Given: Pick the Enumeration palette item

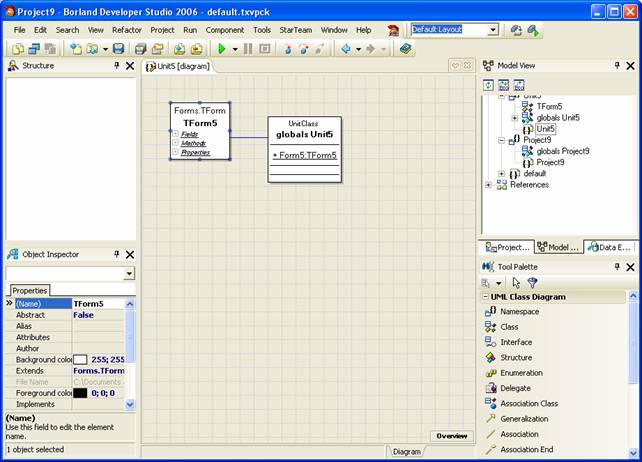Looking at the screenshot, I should (x=521, y=373).
